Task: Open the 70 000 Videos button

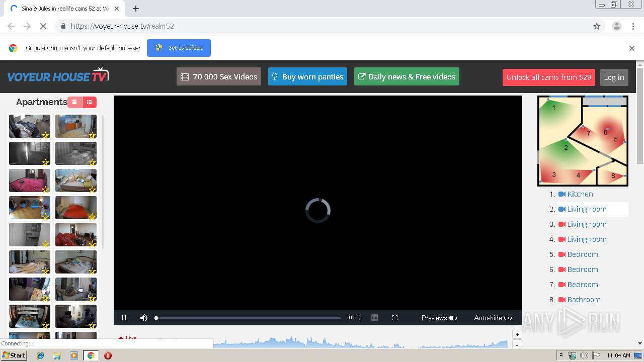Action: (219, 76)
